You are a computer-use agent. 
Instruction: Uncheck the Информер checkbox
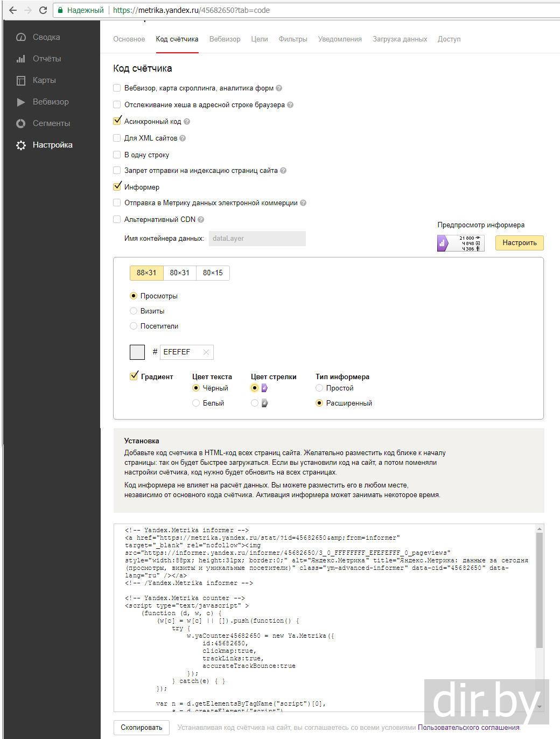pyautogui.click(x=117, y=187)
